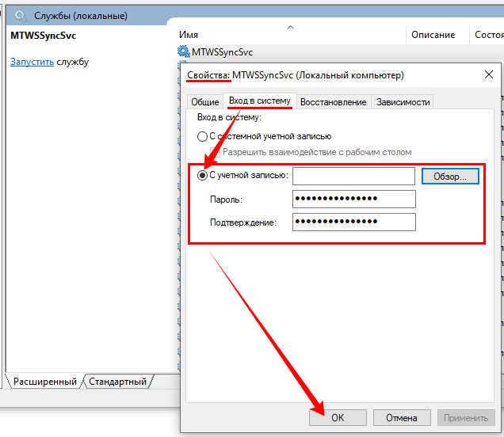504x437 pixels.
Task: Click the 'Отмена' button
Action: (x=401, y=418)
